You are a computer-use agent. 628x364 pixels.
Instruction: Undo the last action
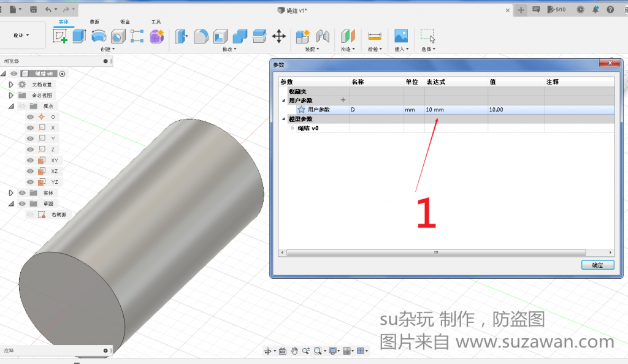tap(48, 10)
